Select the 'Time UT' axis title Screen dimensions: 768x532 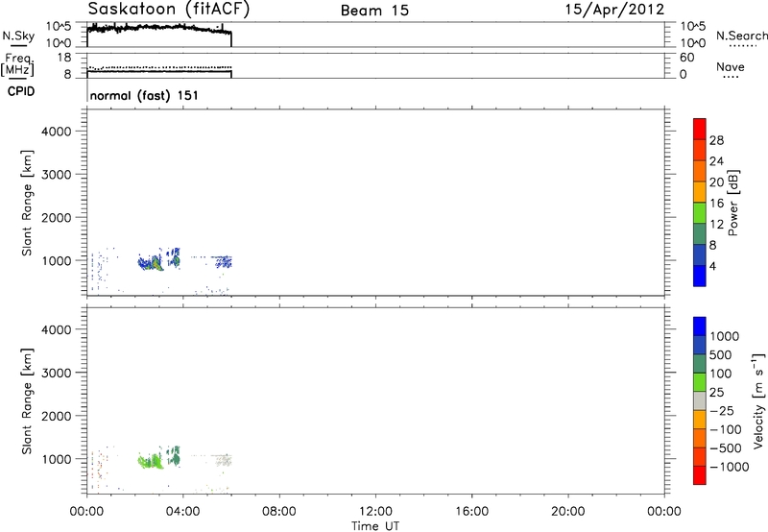[375, 526]
